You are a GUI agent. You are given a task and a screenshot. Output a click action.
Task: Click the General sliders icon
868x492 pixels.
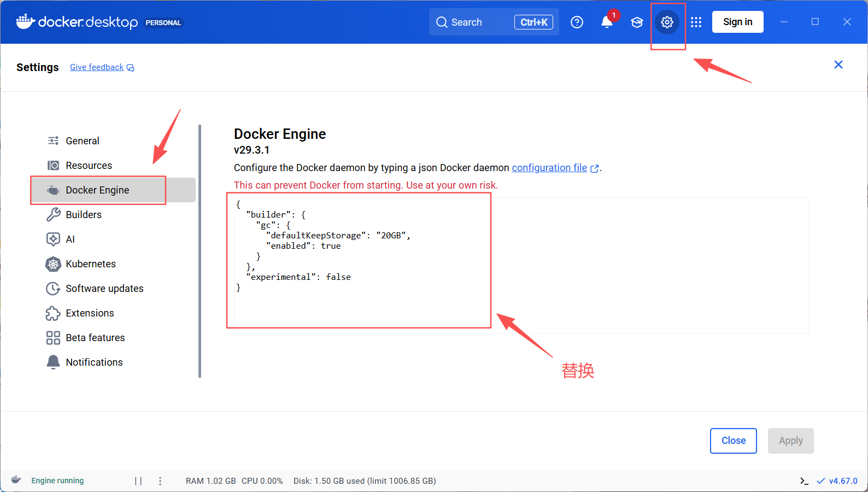coord(53,140)
